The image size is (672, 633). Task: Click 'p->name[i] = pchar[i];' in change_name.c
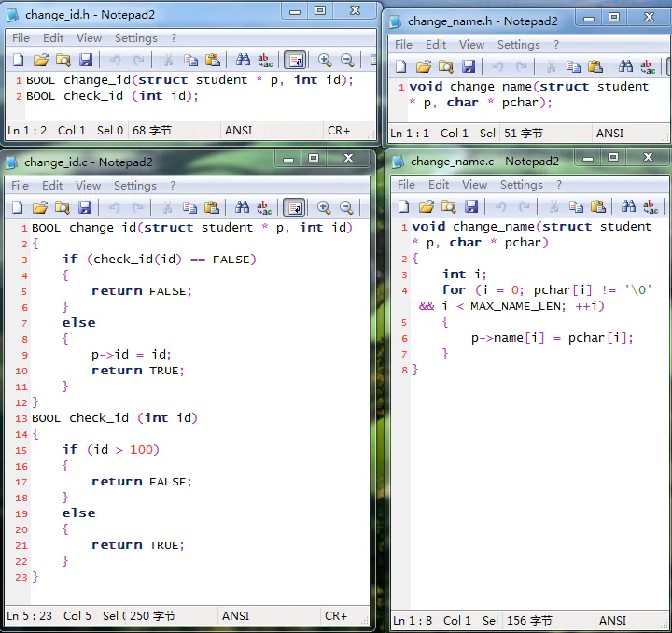coord(552,338)
